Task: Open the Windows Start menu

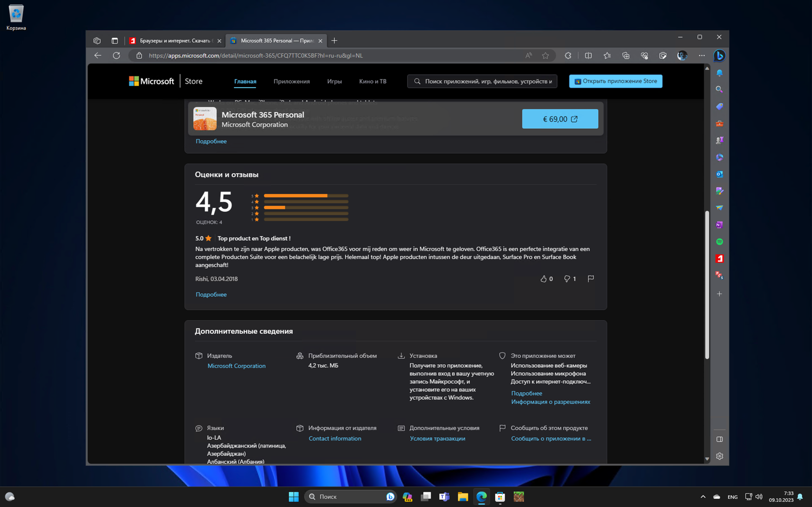Action: pos(293,497)
